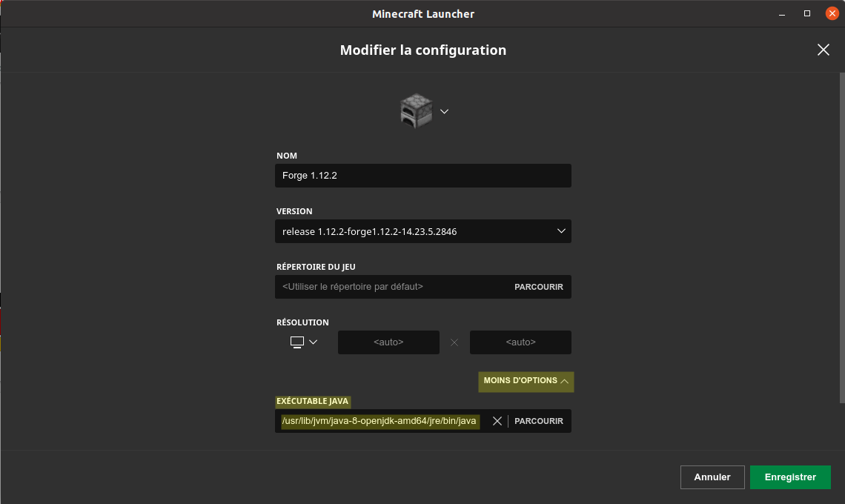
Task: Click the resolution height auto field
Action: (520, 342)
